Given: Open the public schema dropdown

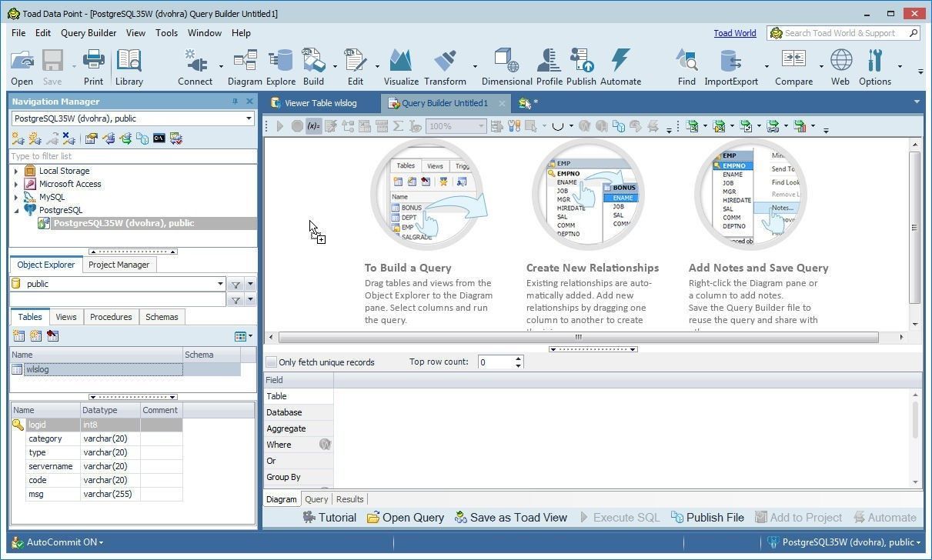Looking at the screenshot, I should click(220, 284).
